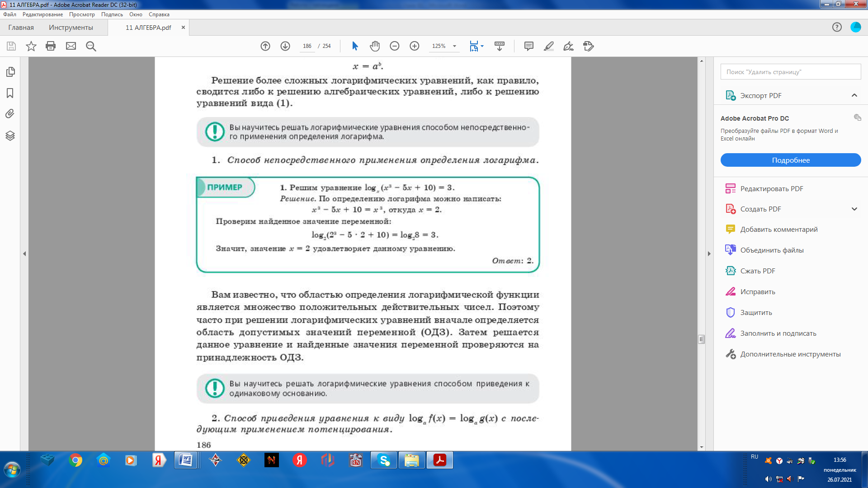The height and width of the screenshot is (488, 868).
Task: Open the Bookmarks panel icon
Action: point(10,93)
